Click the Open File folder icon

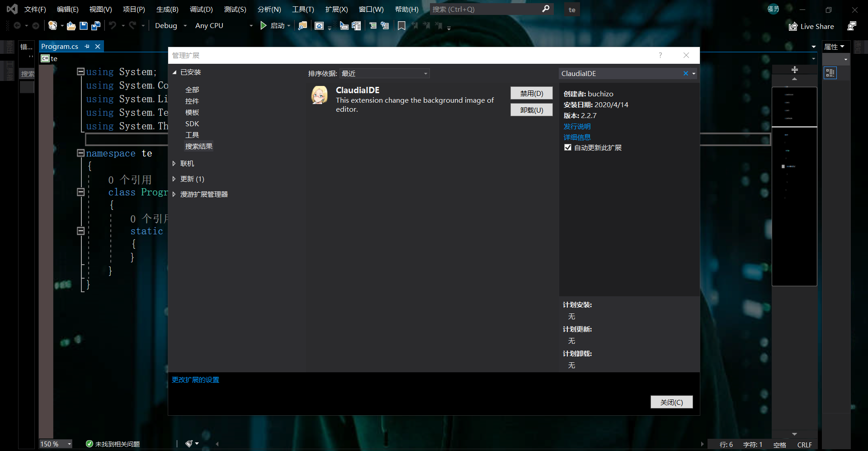[71, 26]
